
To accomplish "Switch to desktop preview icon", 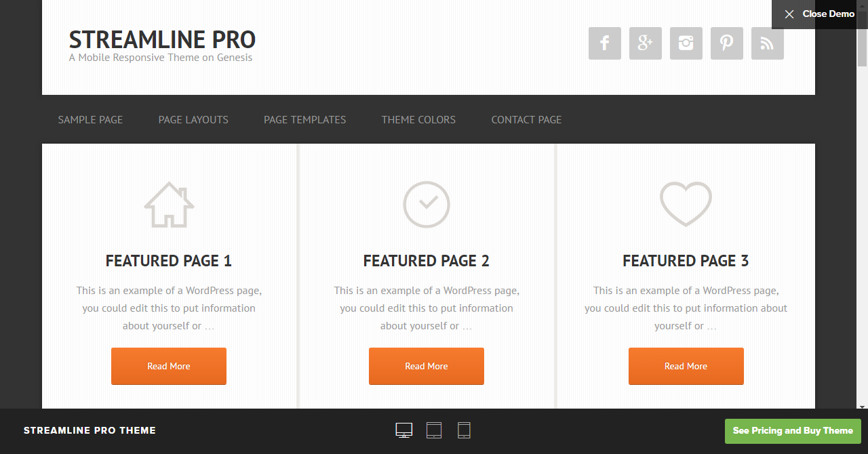I will tap(404, 430).
